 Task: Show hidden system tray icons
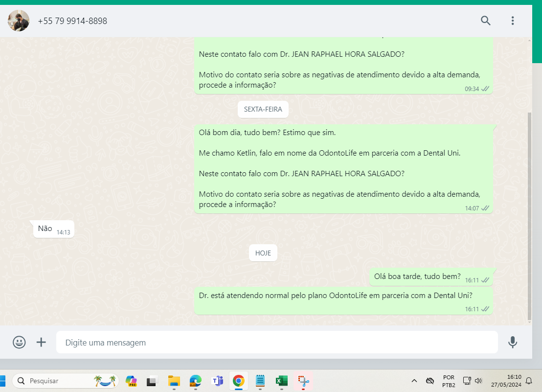click(x=414, y=381)
